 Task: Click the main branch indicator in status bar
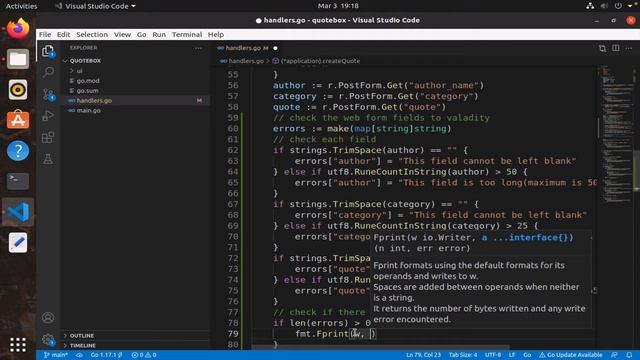click(56, 355)
